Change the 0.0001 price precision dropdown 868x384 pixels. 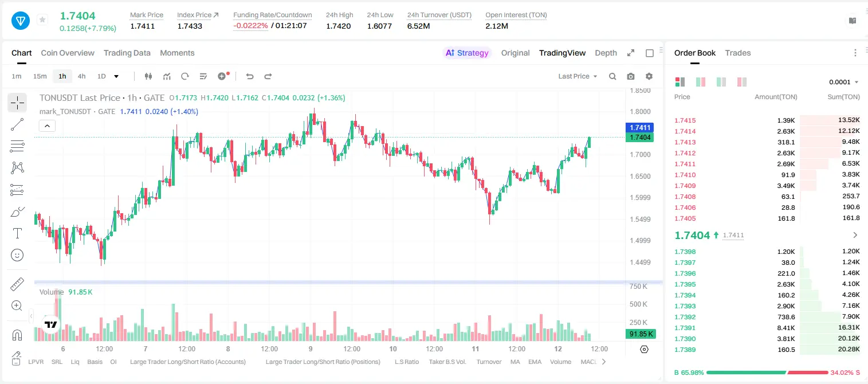tap(844, 82)
